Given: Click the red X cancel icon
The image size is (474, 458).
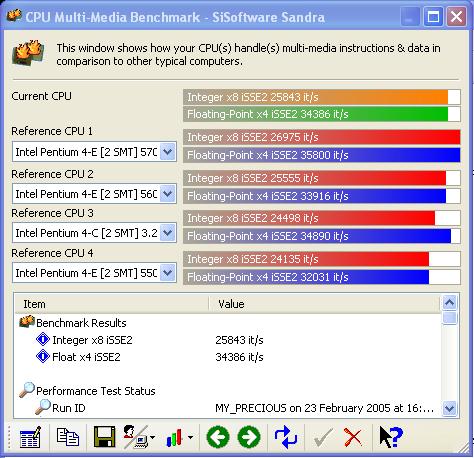Looking at the screenshot, I should click(353, 437).
